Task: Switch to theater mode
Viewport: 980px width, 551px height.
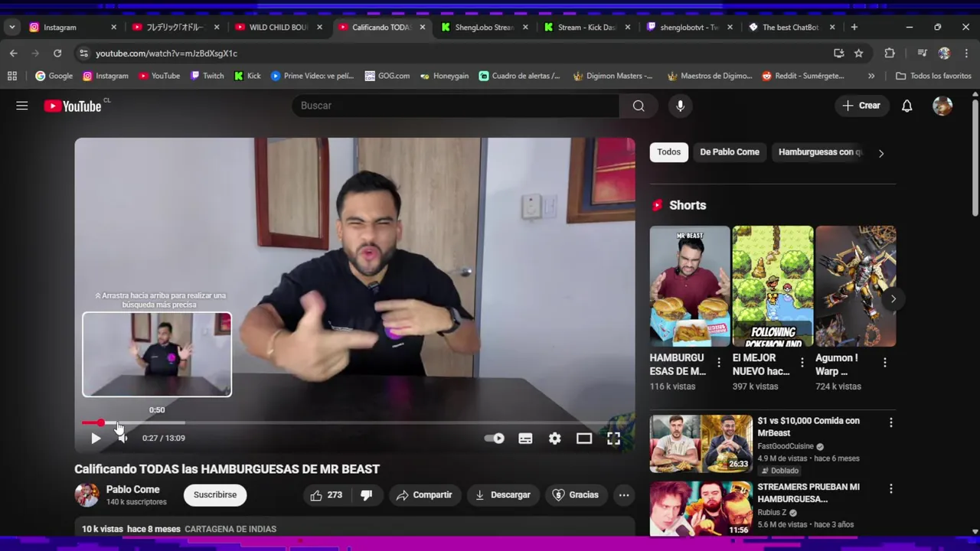Action: pos(584,439)
